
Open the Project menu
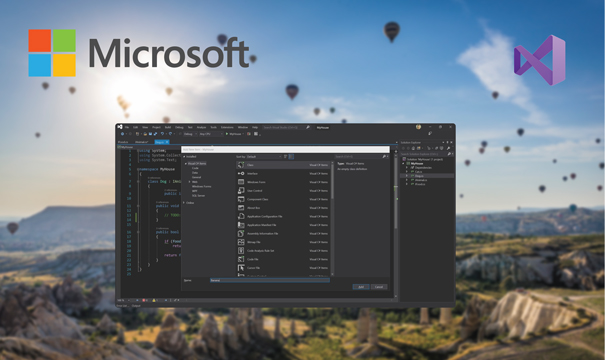[156, 127]
